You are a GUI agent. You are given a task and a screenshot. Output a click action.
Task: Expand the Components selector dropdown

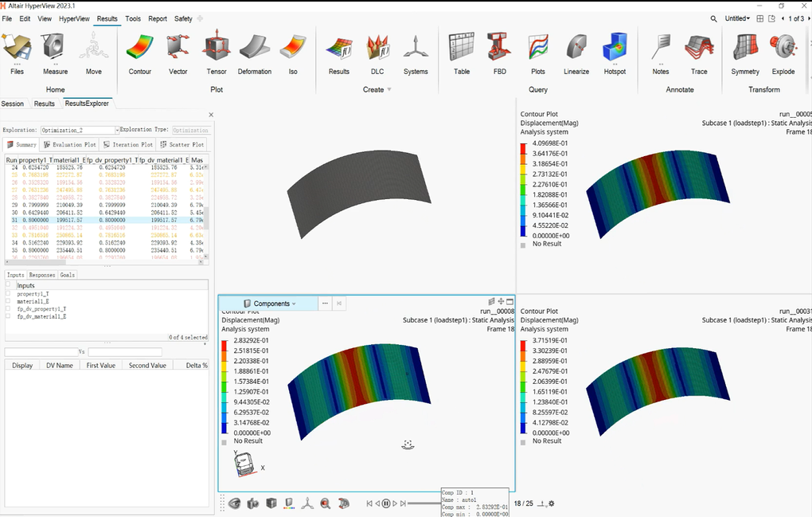point(269,304)
